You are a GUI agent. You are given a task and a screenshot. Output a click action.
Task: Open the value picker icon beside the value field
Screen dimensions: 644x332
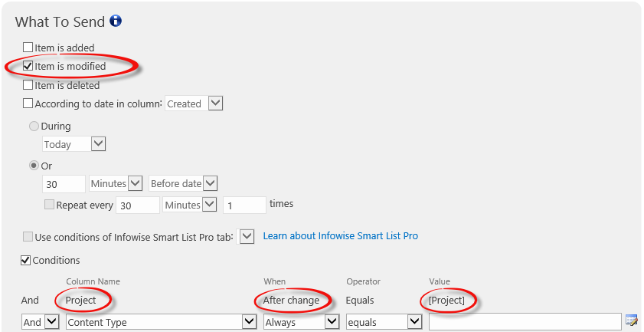pos(631,320)
